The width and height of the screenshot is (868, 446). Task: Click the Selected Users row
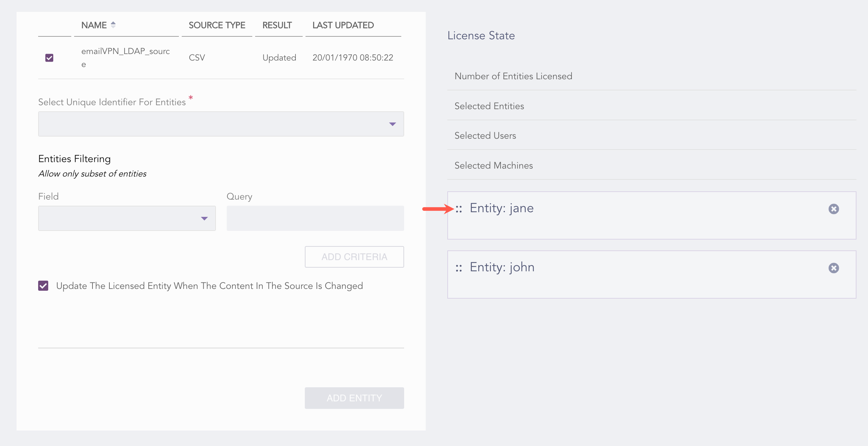pyautogui.click(x=485, y=135)
